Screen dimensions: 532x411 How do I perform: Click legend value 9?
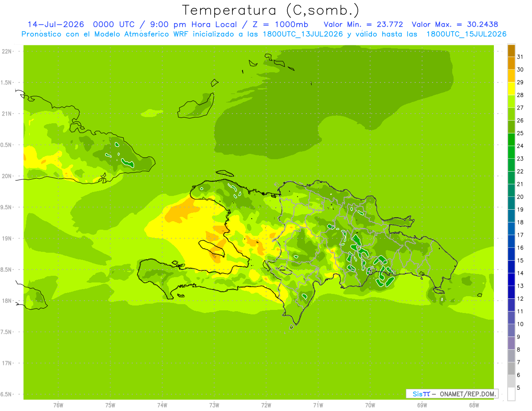tap(519, 337)
